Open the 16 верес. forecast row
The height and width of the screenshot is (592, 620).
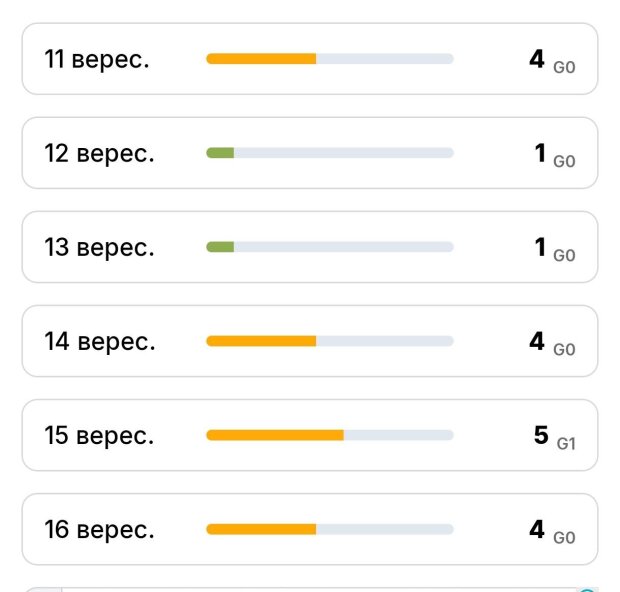click(310, 529)
